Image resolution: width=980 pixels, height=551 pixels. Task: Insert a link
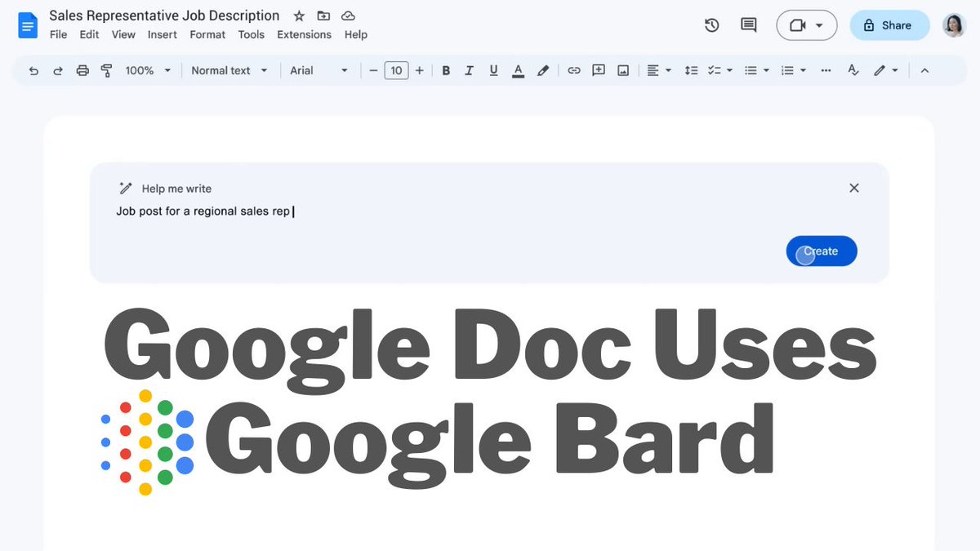pyautogui.click(x=574, y=71)
